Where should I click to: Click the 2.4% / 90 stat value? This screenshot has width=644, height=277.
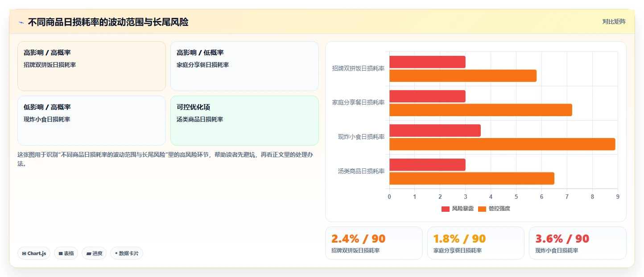(358, 239)
